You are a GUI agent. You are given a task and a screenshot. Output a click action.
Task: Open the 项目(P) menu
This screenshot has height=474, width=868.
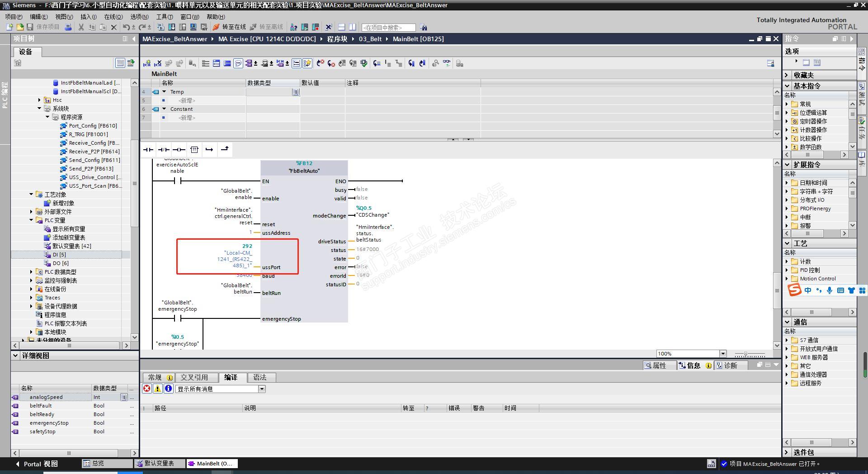pos(14,17)
